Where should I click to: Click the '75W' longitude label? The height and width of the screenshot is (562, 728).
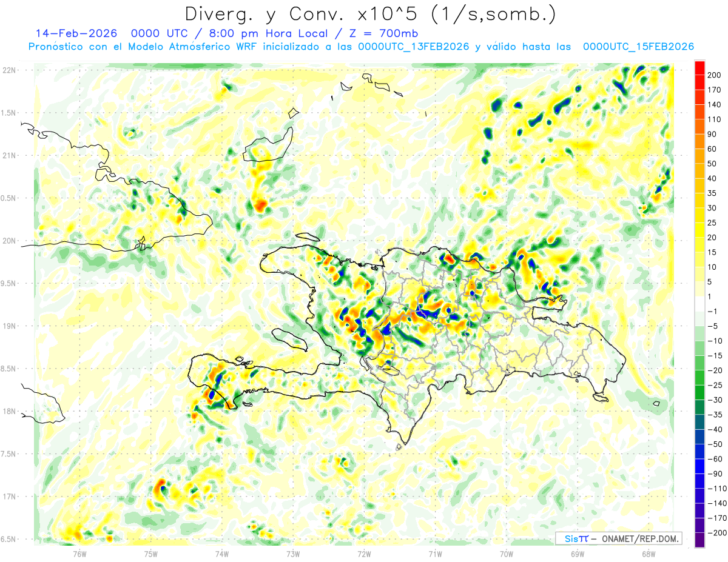pos(150,554)
